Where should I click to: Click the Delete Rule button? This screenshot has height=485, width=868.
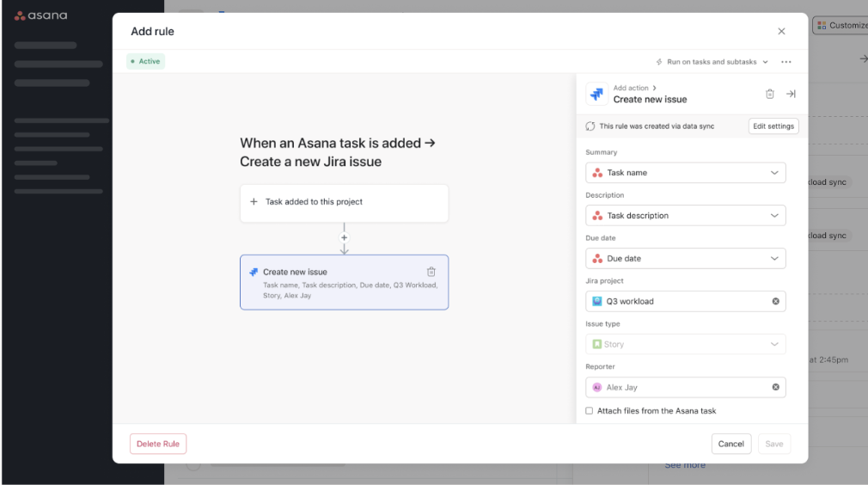click(x=158, y=444)
